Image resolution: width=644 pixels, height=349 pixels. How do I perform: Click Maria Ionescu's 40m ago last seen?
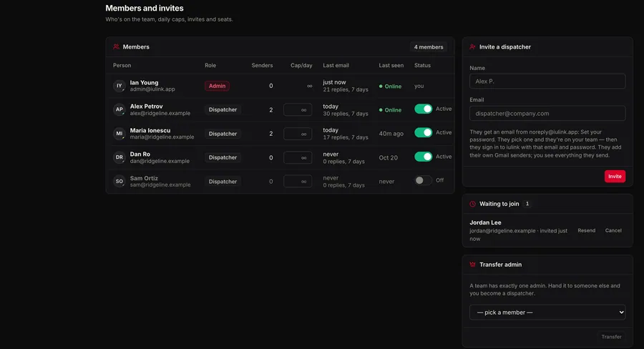391,134
